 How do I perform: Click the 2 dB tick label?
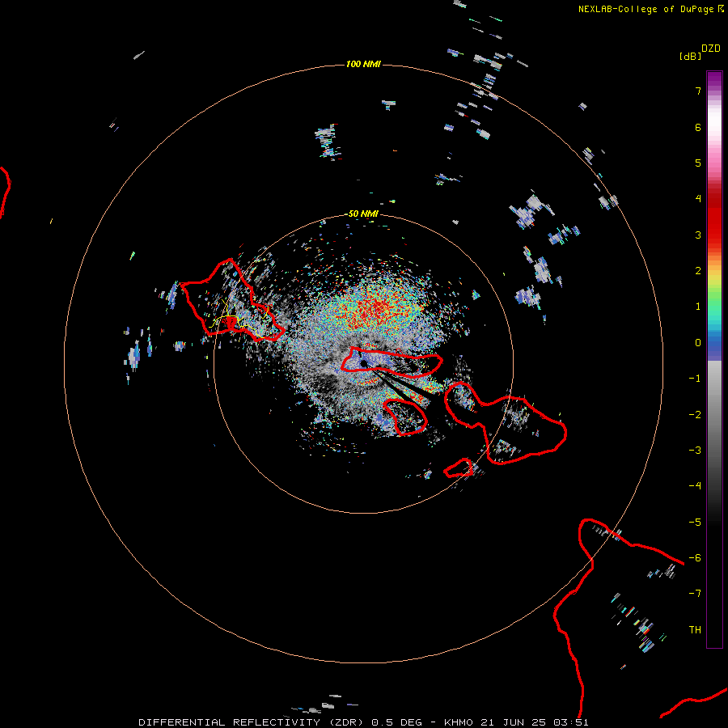pos(698,271)
